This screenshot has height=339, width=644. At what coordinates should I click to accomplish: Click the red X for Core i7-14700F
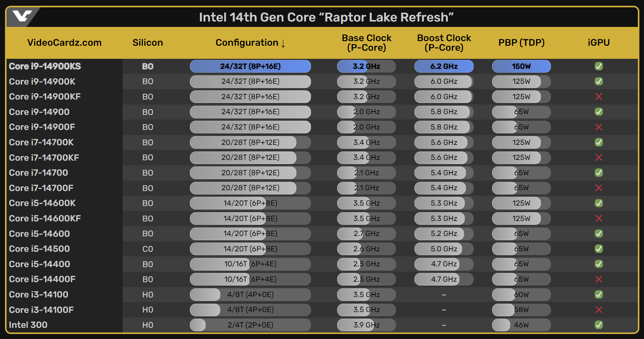(599, 188)
